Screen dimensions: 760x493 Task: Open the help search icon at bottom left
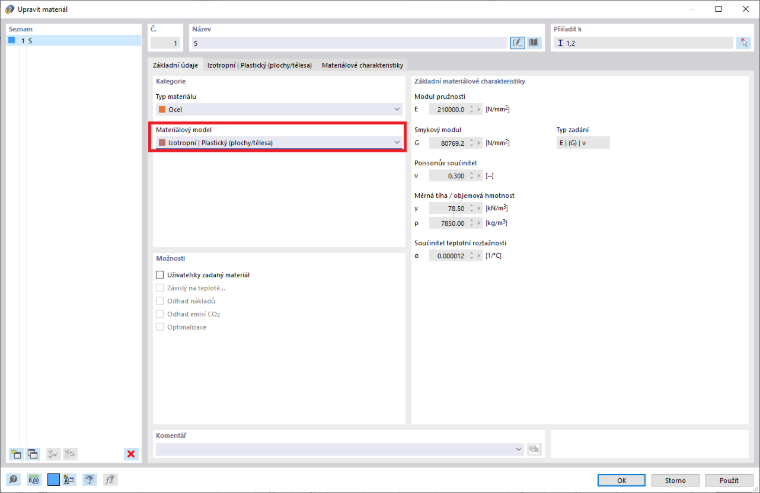tap(13, 479)
